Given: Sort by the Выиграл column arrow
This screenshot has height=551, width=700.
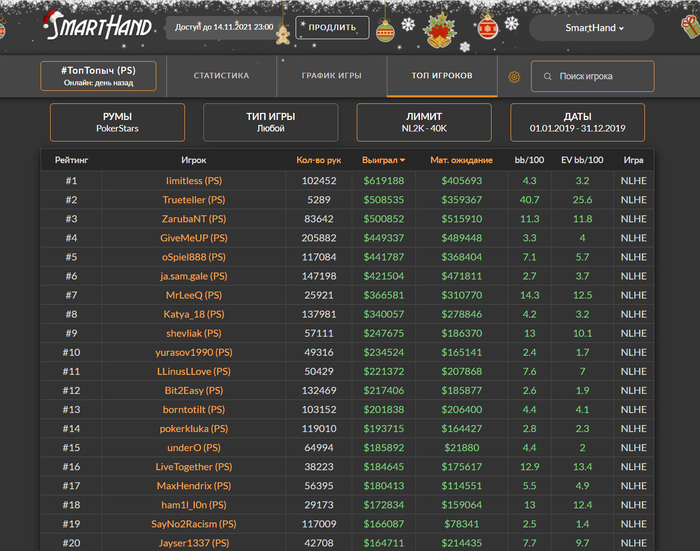Looking at the screenshot, I should 402,160.
